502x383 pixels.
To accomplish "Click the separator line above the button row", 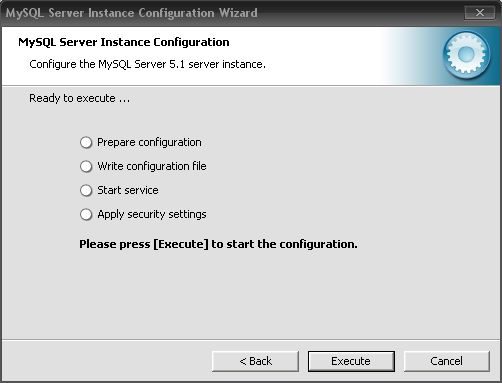I will pyautogui.click(x=251, y=340).
